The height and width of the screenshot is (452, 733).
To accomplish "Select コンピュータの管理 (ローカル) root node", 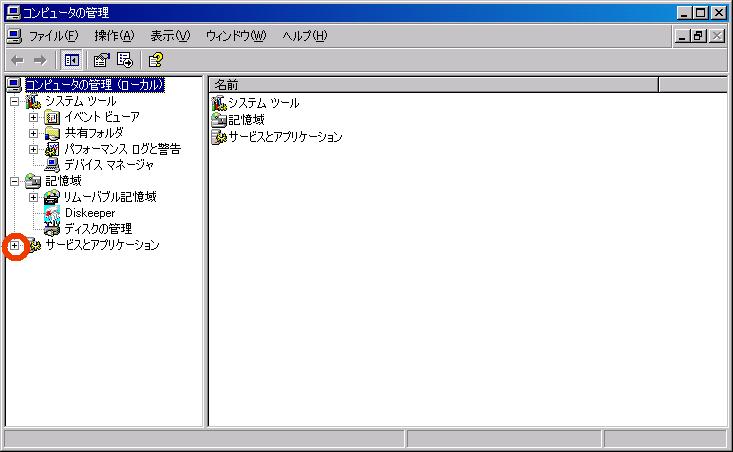I will click(x=94, y=85).
